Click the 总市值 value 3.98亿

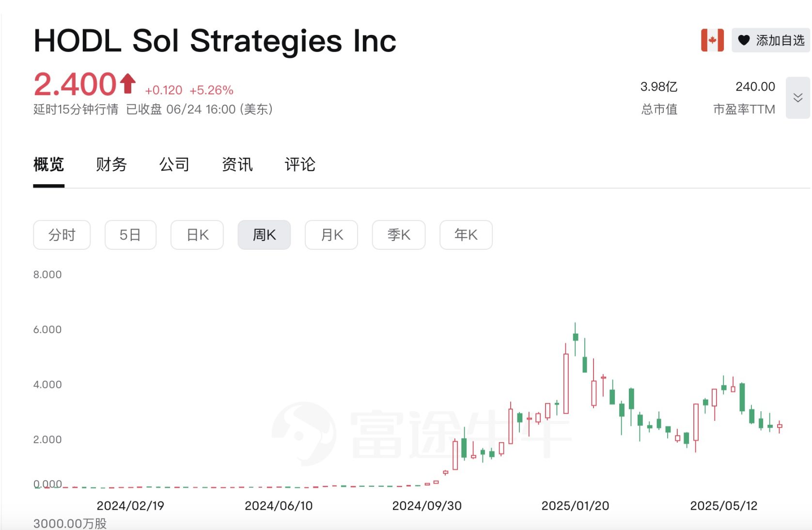point(658,86)
